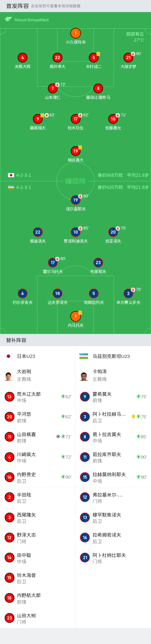The height and width of the screenshot is (644, 151).
Task: Tap substitute 3 阿卜杜拉赫马 with yellow card
Action: (x=113, y=417)
